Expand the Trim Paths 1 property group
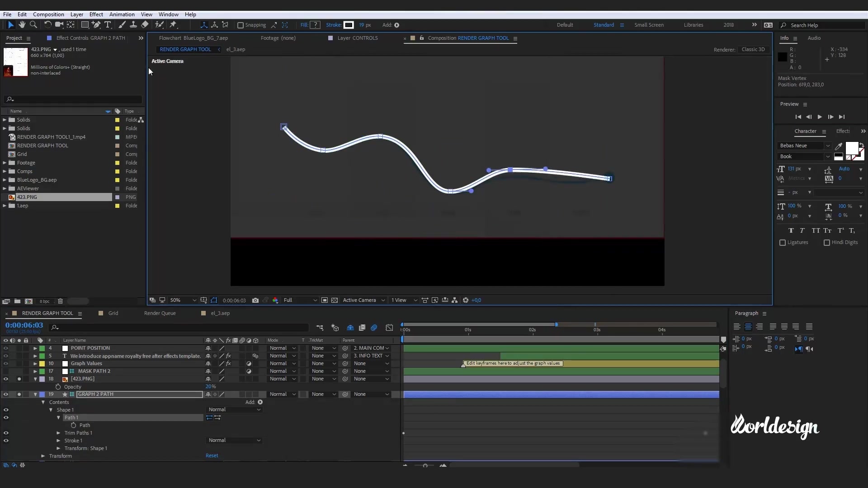Image resolution: width=868 pixels, height=488 pixels. (x=58, y=433)
